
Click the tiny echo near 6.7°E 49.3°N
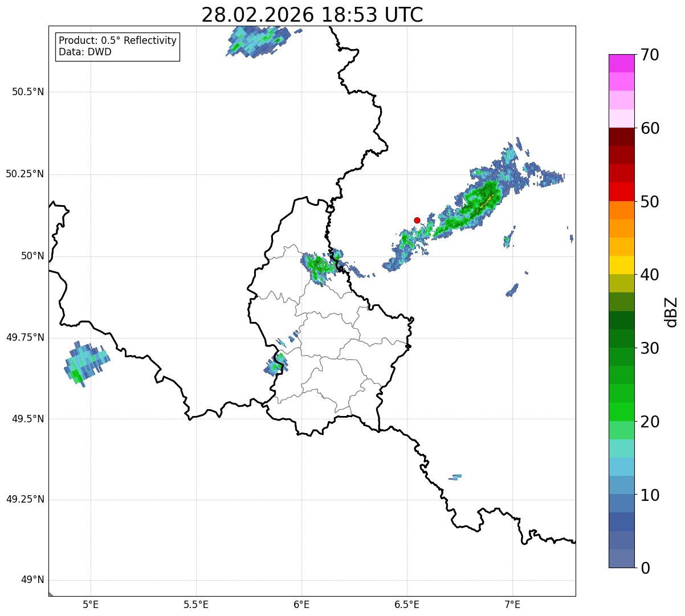[455, 477]
